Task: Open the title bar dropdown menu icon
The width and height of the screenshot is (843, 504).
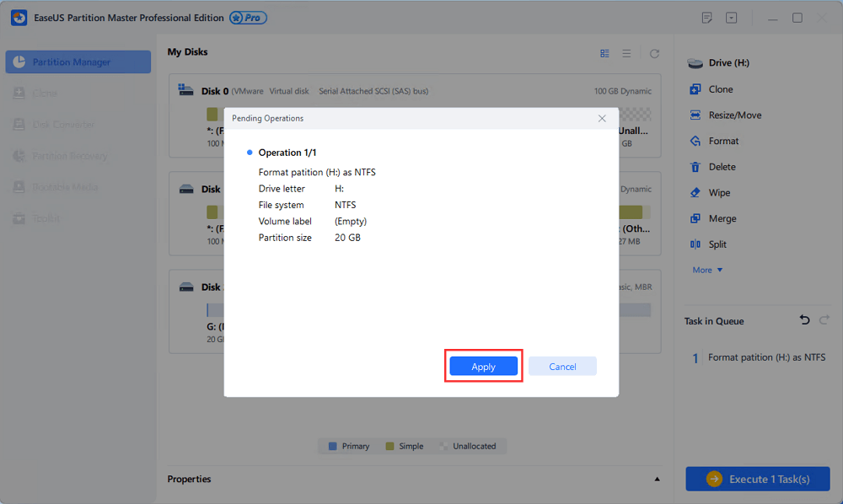Action: coord(731,18)
